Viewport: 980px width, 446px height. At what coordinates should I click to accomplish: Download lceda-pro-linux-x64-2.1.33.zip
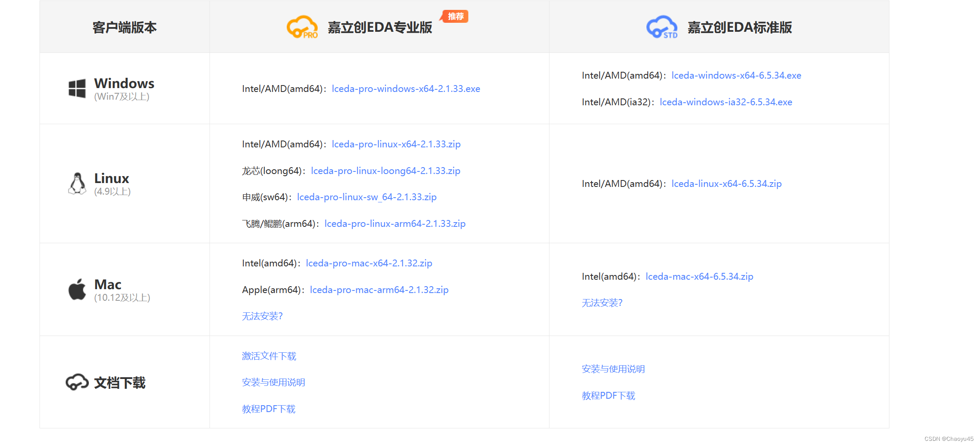pyautogui.click(x=396, y=144)
